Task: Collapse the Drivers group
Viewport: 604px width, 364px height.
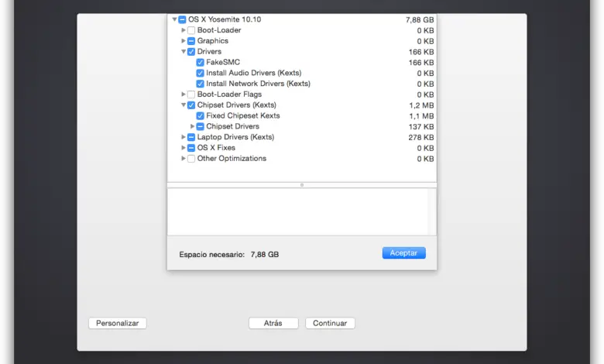Action: (184, 51)
